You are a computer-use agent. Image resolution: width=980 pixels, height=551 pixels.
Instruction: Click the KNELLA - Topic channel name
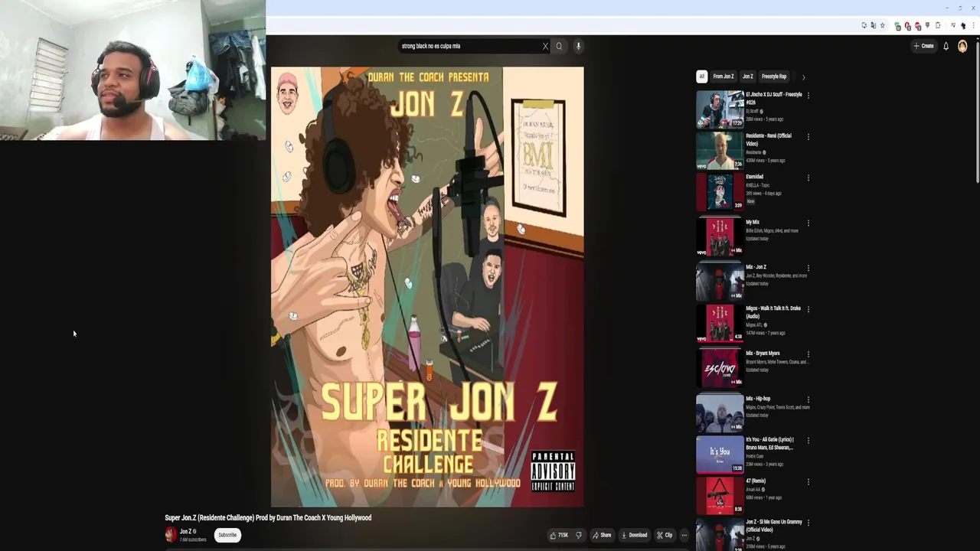pos(759,185)
